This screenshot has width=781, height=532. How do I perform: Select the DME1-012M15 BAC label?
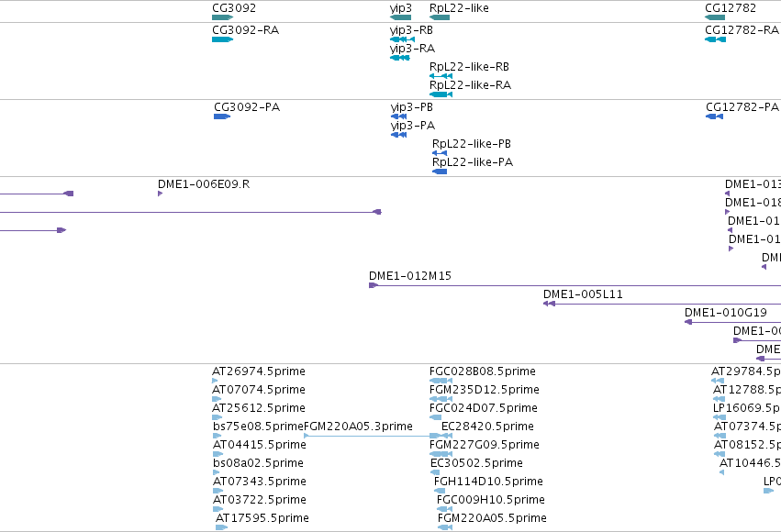pyautogui.click(x=410, y=276)
